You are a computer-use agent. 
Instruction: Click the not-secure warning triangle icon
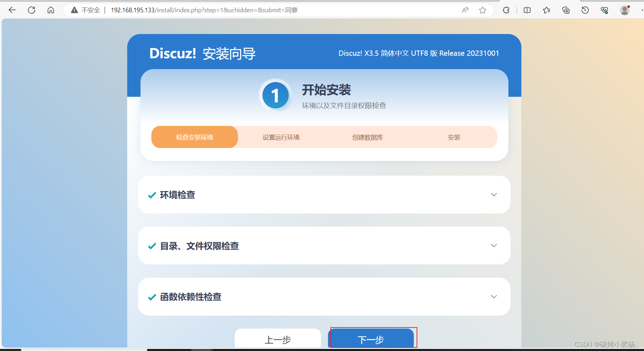[x=74, y=10]
